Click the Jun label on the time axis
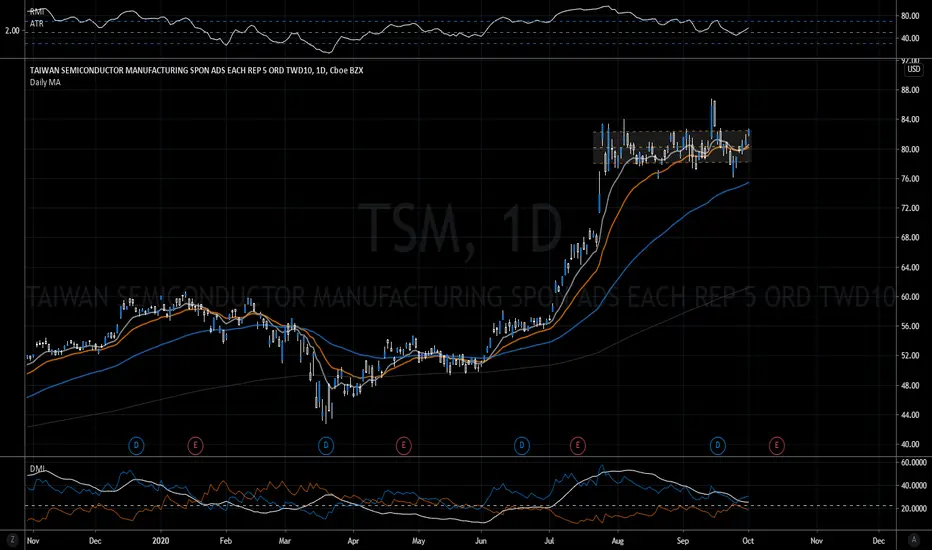 (481, 541)
